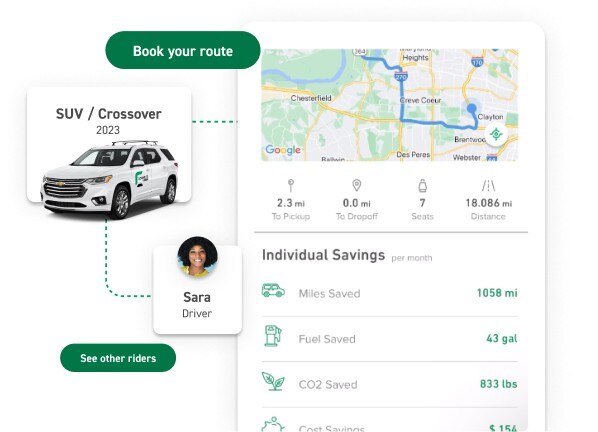The width and height of the screenshot is (598, 432).
Task: Click the white Chevrolet SUV image
Action: (109, 180)
